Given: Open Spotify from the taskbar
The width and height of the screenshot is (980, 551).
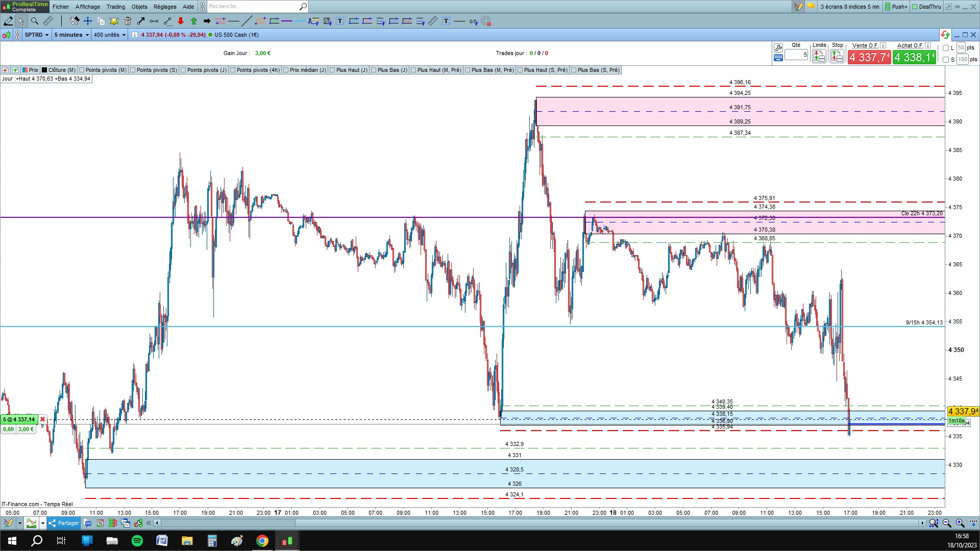Looking at the screenshot, I should pyautogui.click(x=137, y=541).
